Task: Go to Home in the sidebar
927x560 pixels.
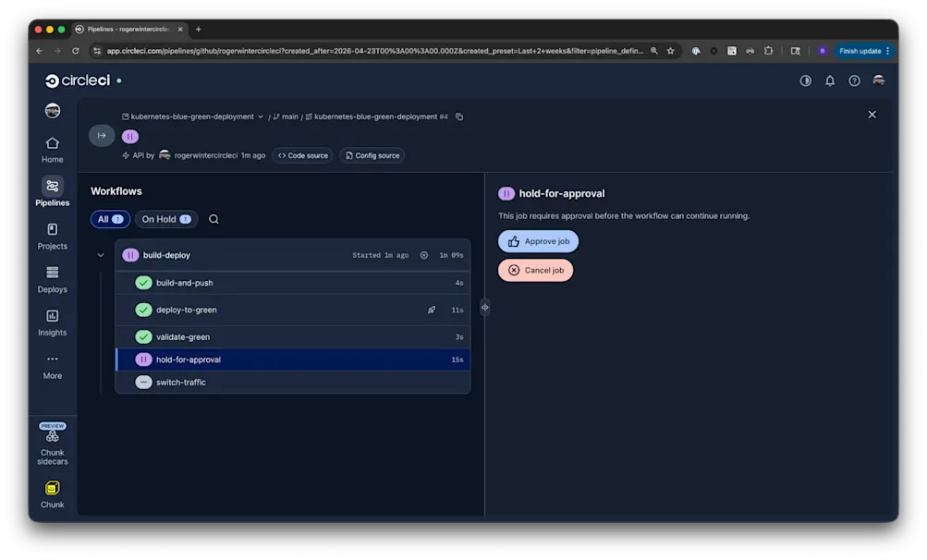Action: 52,151
